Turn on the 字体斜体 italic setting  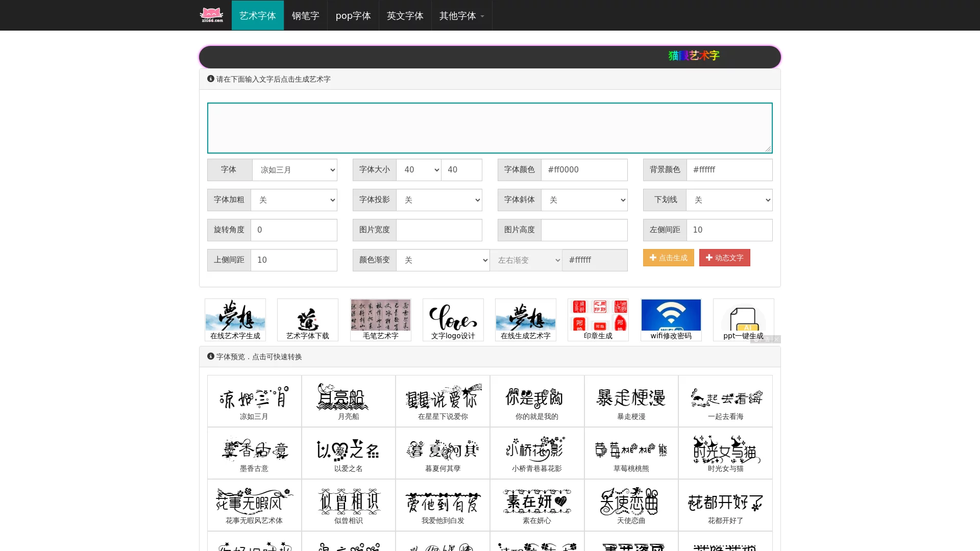pyautogui.click(x=584, y=199)
